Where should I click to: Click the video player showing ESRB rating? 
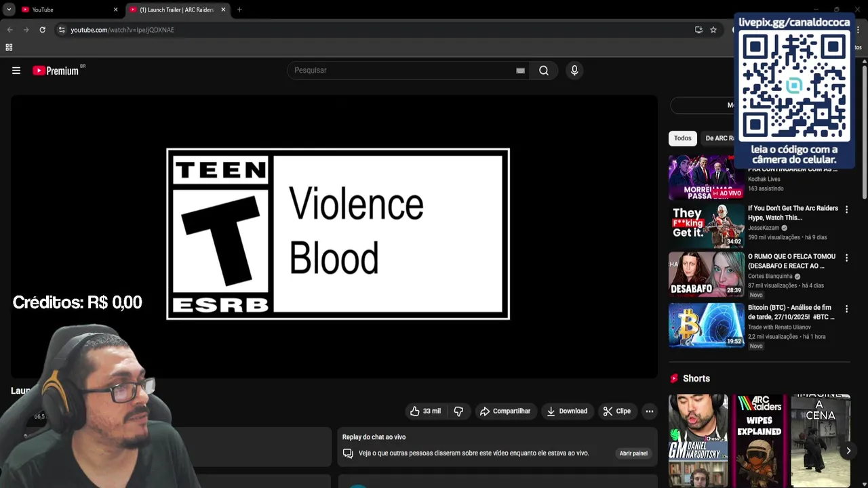(334, 236)
